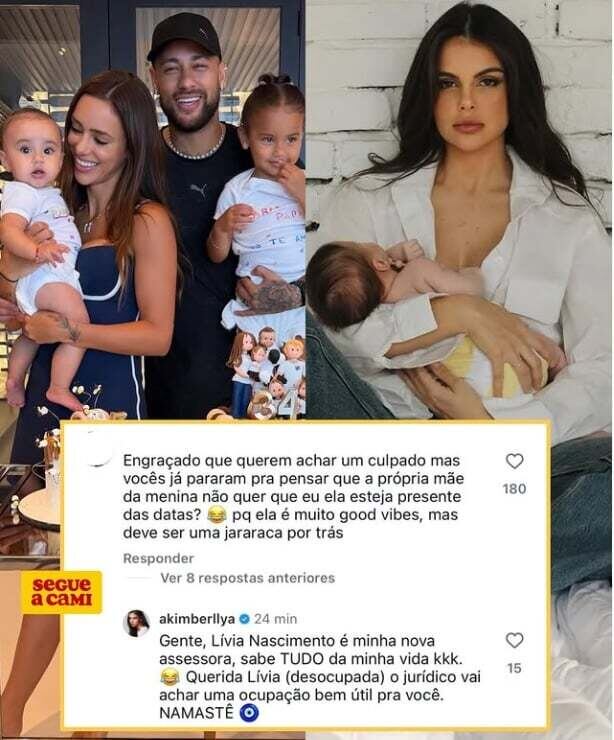Image resolution: width=614 pixels, height=740 pixels.
Task: View the 180 likes count
Action: (514, 488)
